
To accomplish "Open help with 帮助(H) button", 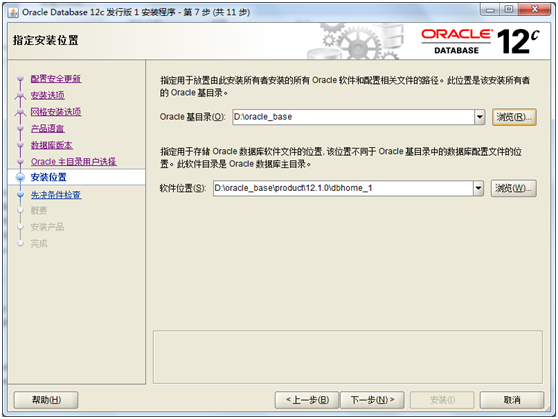I will coord(46,400).
